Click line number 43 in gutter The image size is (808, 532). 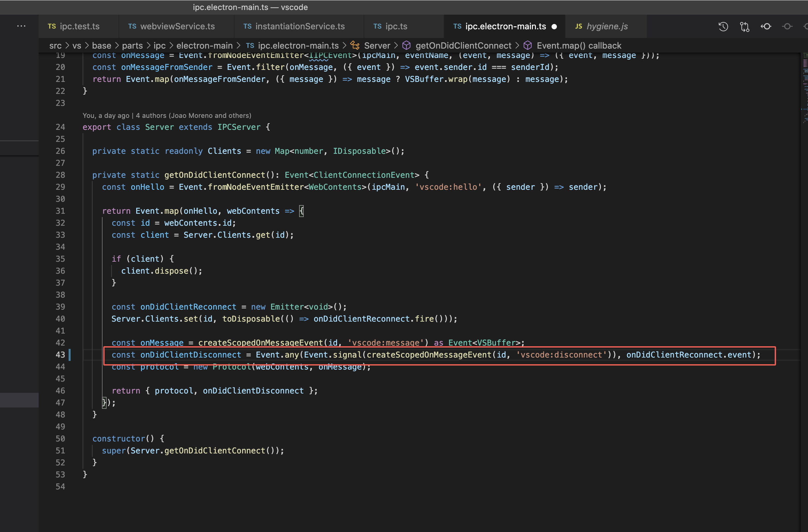click(60, 355)
